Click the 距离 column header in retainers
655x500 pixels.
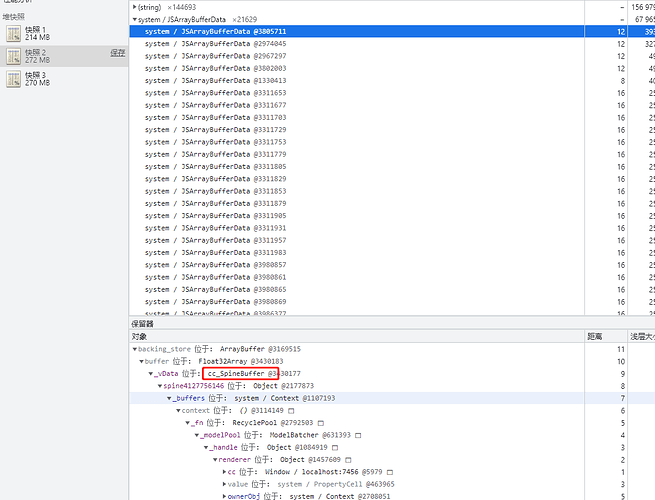[606, 337]
